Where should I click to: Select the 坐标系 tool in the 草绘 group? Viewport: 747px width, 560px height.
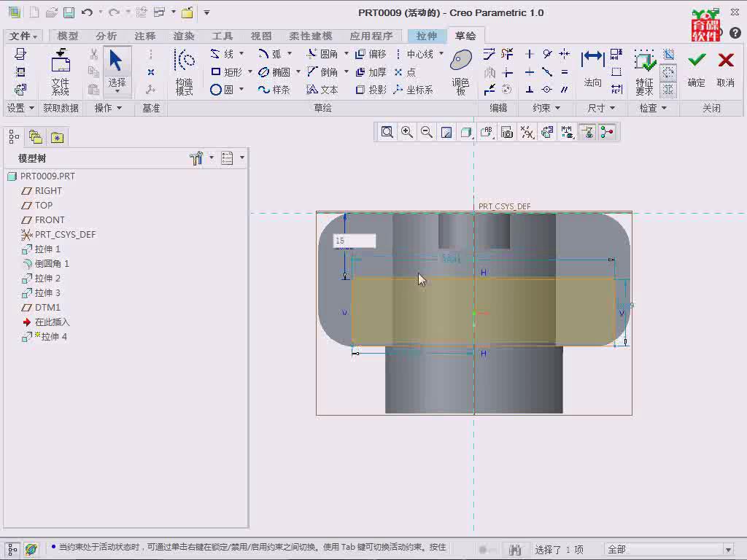[x=413, y=90]
